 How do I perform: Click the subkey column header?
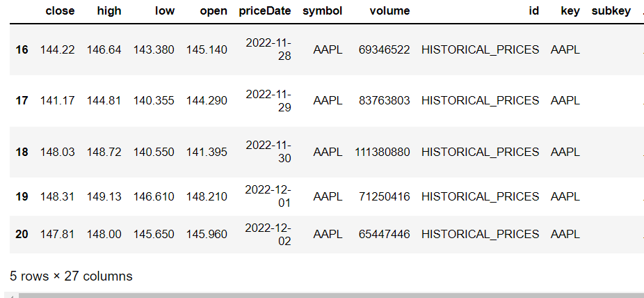[611, 11]
